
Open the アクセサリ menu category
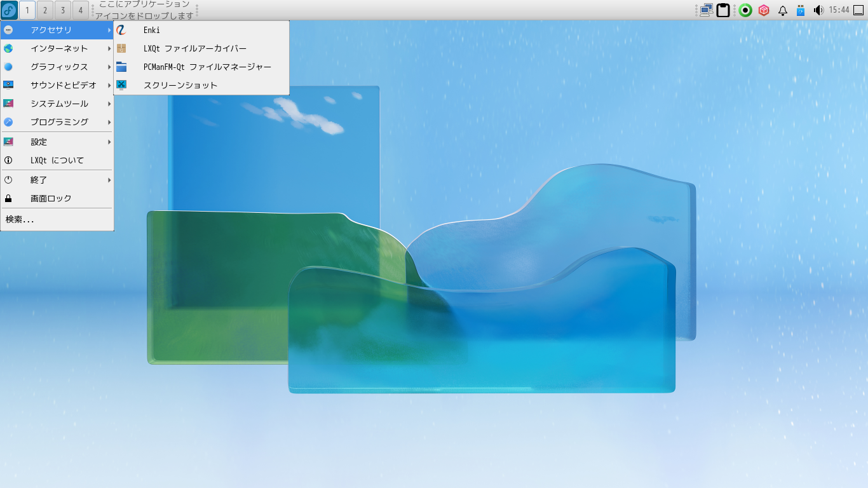point(57,30)
